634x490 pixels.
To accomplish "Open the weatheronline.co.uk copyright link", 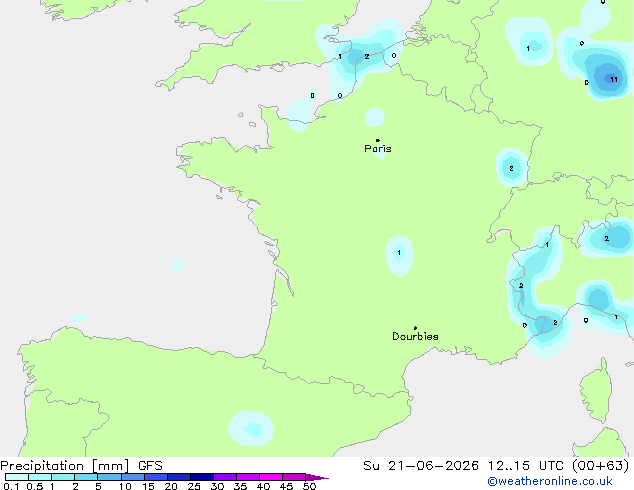I will [550, 481].
